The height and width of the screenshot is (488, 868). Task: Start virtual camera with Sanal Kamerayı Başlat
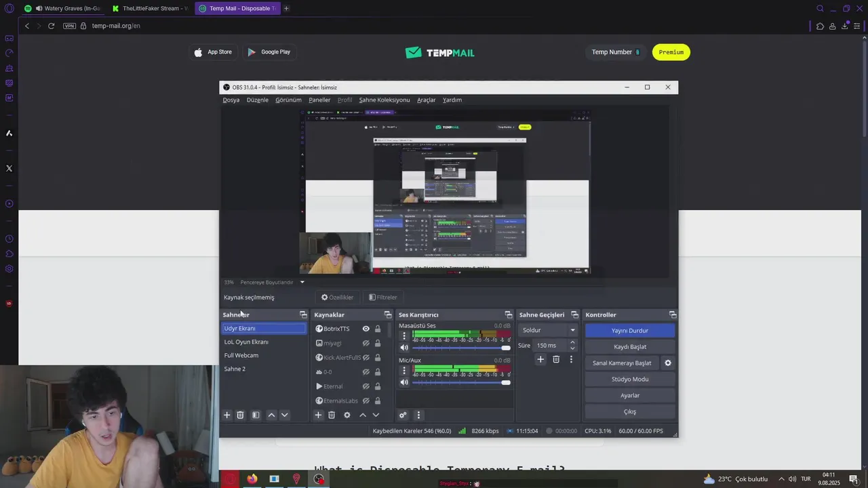click(622, 363)
